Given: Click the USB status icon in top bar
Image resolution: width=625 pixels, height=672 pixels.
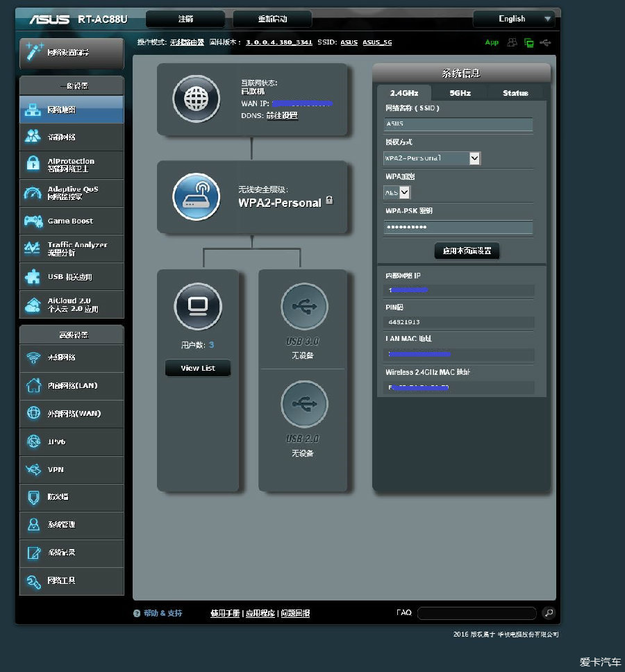Looking at the screenshot, I should pos(545,42).
